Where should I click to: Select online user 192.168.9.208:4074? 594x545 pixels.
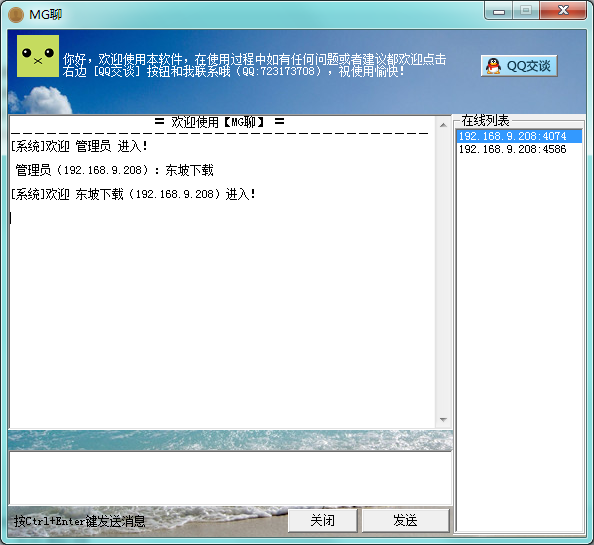coord(519,136)
